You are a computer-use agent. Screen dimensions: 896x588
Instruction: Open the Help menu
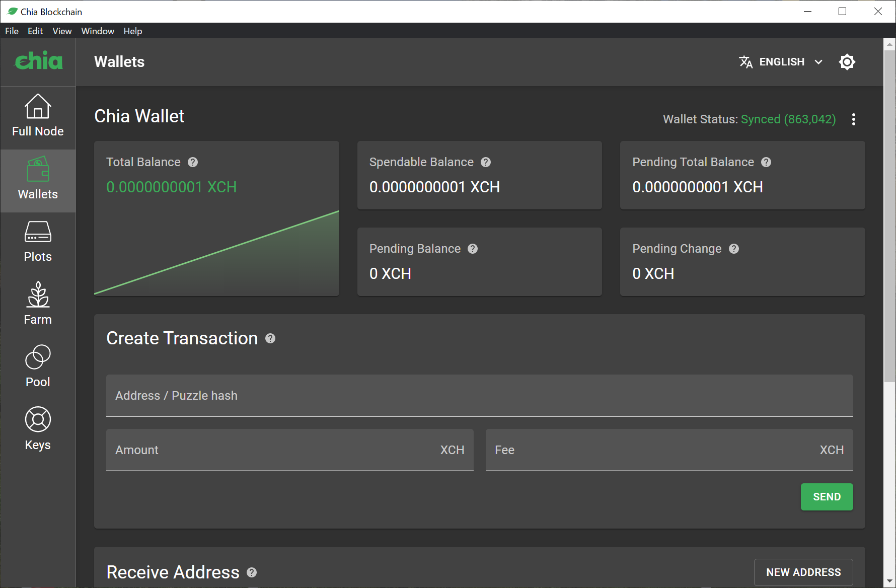pyautogui.click(x=133, y=31)
